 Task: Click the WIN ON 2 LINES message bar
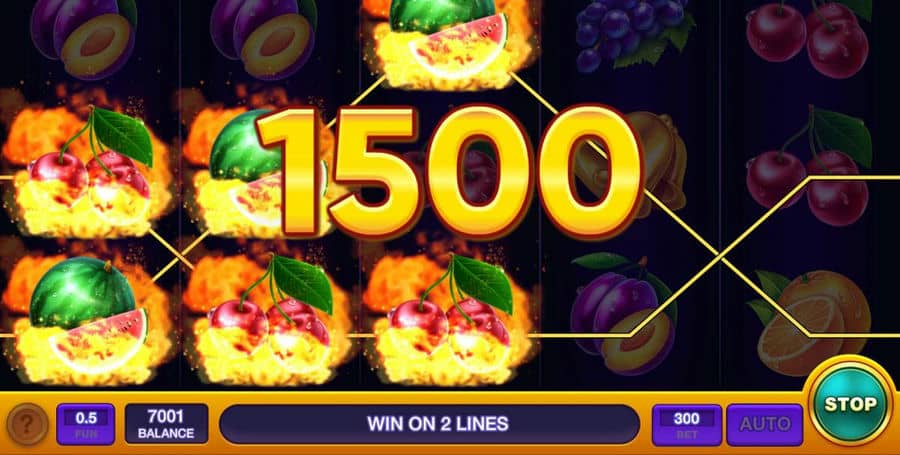[429, 424]
